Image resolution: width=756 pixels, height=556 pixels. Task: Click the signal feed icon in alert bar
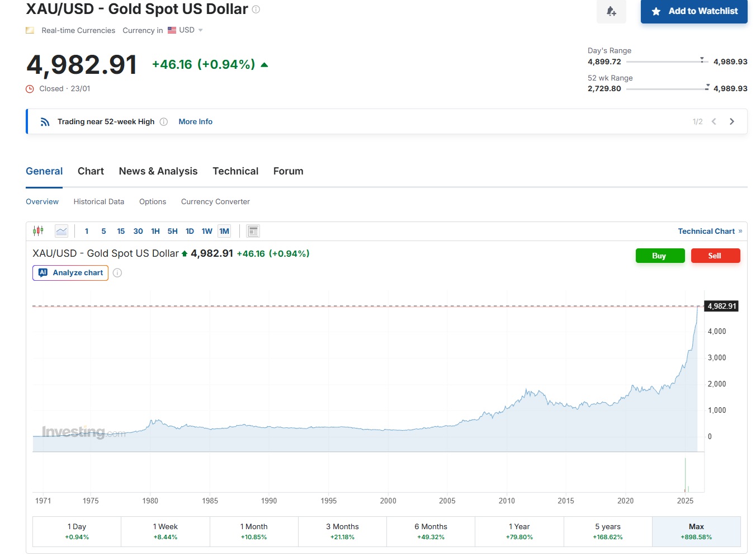click(x=45, y=122)
